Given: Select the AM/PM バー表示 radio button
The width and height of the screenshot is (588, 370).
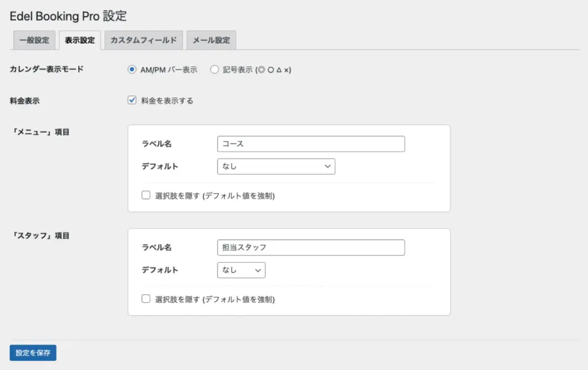Looking at the screenshot, I should click(x=132, y=70).
